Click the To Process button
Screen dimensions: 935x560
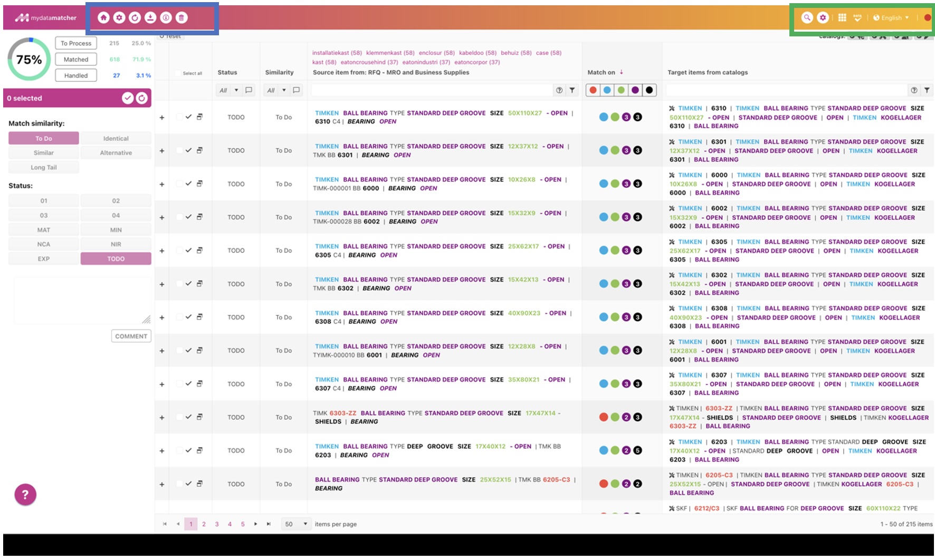[x=76, y=43]
